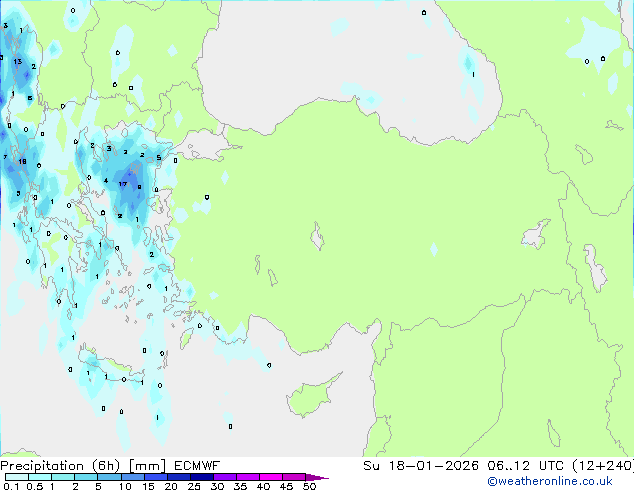The width and height of the screenshot is (634, 490).
Task: Click the legend label '0.1'
Action: [x=11, y=486]
